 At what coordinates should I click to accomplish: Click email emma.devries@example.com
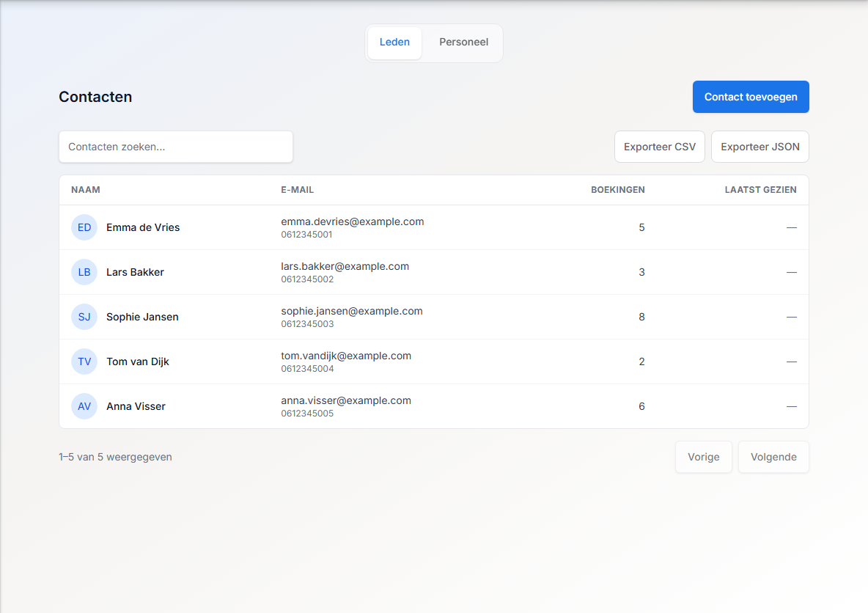(353, 221)
